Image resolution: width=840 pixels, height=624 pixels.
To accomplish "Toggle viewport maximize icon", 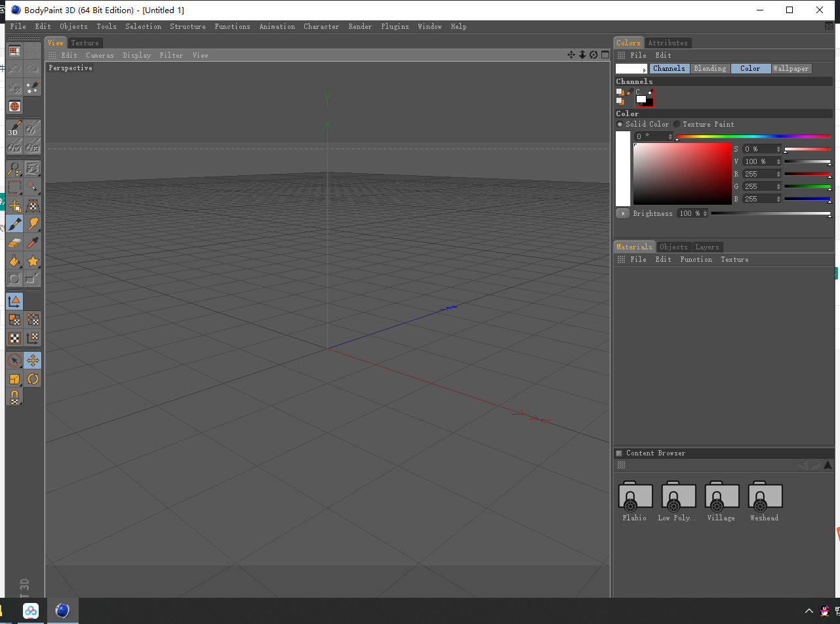I will coord(605,55).
